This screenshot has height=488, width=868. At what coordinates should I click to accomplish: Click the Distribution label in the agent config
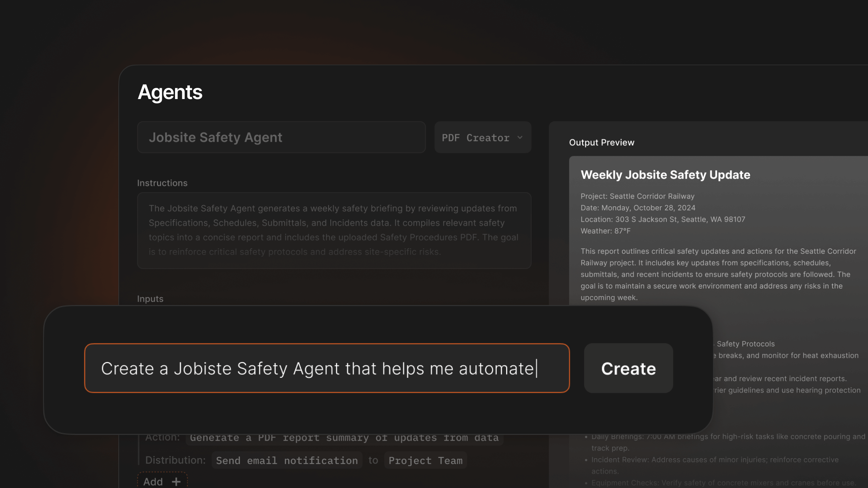(175, 460)
